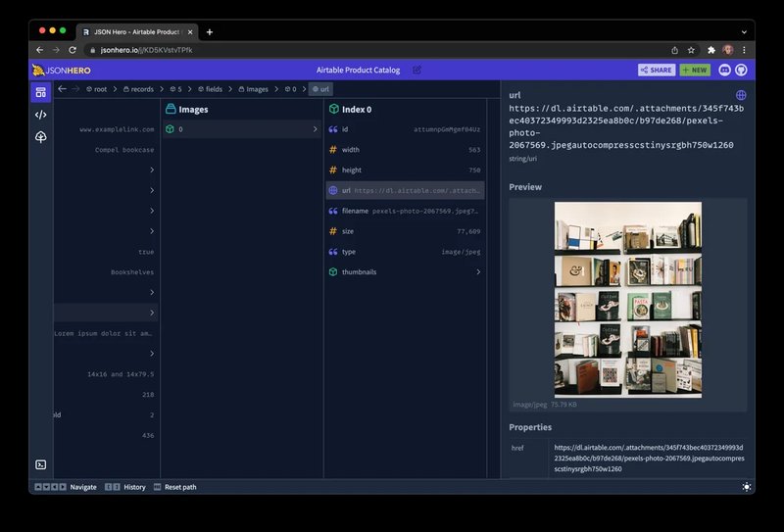
Task: Open the terminal icon in sidebar
Action: coord(41,464)
